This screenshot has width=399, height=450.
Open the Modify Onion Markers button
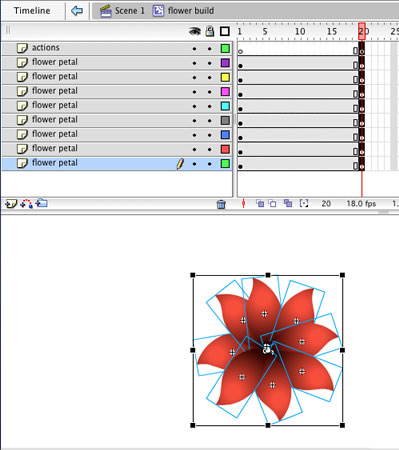coord(304,203)
